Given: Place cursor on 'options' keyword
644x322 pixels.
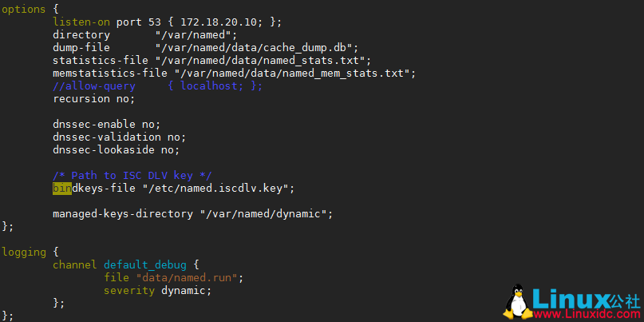Looking at the screenshot, I should pyautogui.click(x=24, y=9).
